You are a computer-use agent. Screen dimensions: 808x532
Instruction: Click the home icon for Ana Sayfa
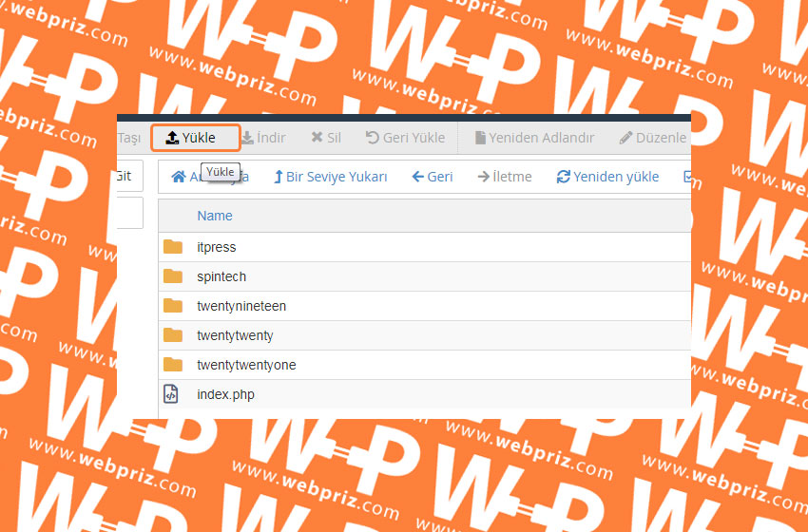pos(179,177)
